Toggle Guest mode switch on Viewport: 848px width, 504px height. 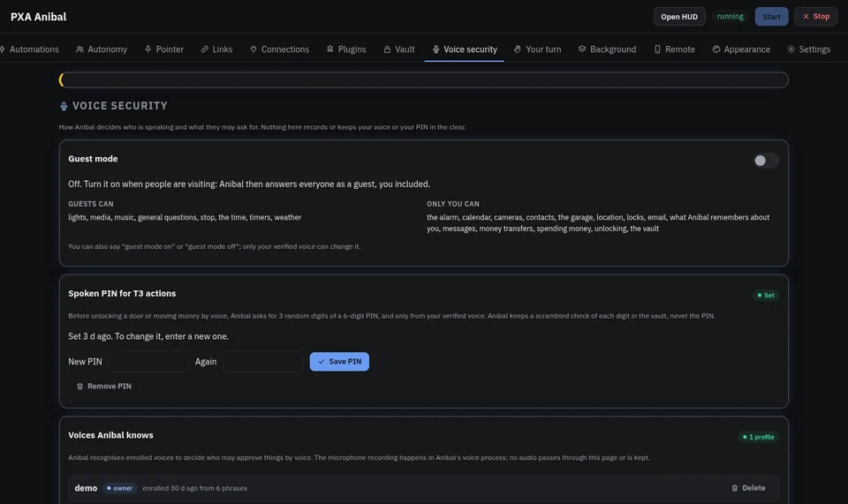(x=765, y=161)
